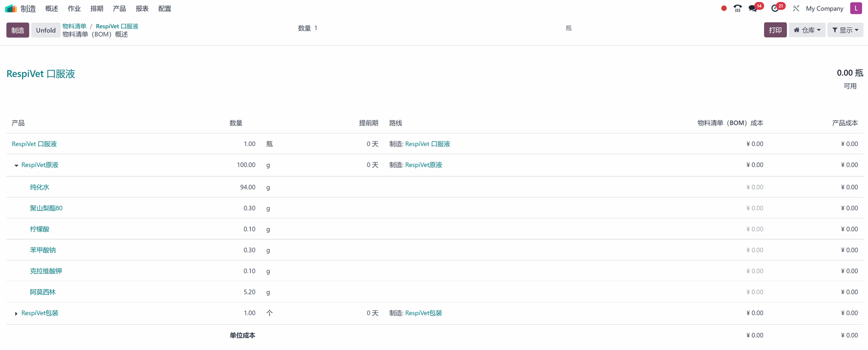Open route BOM link RespiVet 口服液

(x=428, y=144)
